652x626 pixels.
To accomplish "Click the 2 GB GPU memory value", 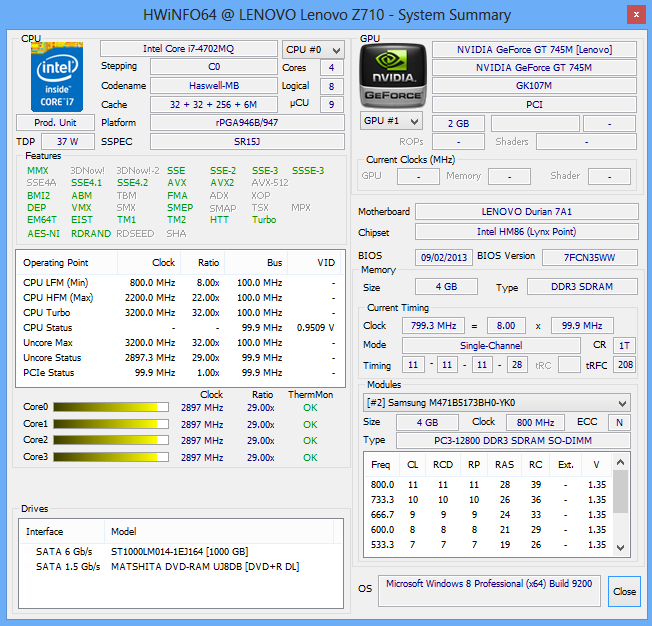I will point(459,124).
